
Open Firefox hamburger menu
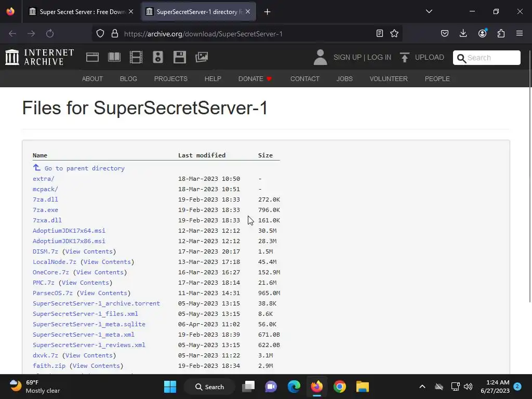520,33
